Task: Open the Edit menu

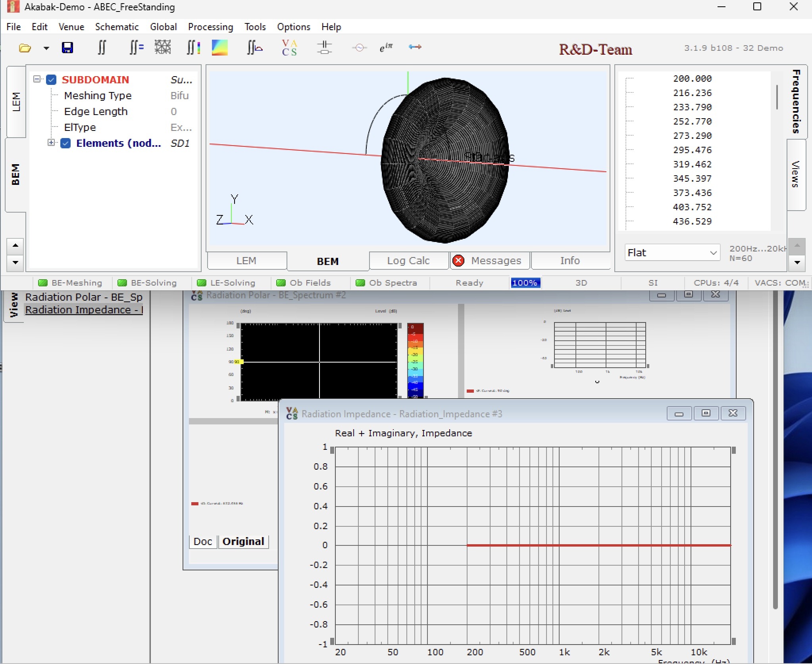Action: pyautogui.click(x=39, y=27)
